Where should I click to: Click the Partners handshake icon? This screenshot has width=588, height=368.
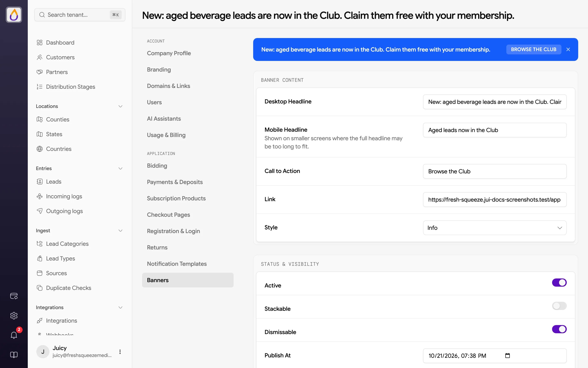click(x=40, y=72)
